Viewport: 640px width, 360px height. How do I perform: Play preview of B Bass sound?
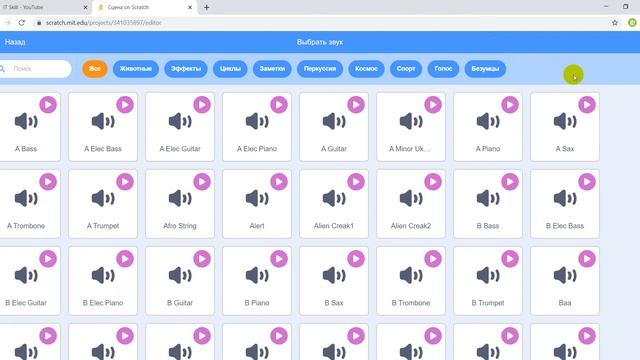click(510, 182)
